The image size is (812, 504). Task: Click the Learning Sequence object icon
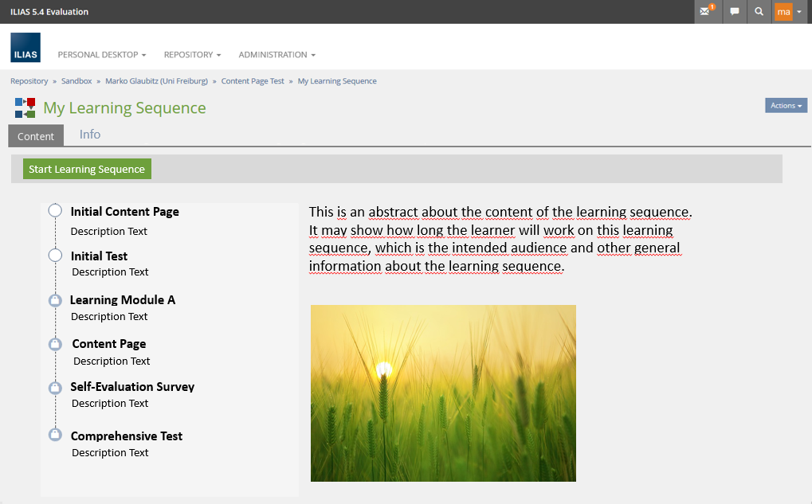(x=25, y=108)
